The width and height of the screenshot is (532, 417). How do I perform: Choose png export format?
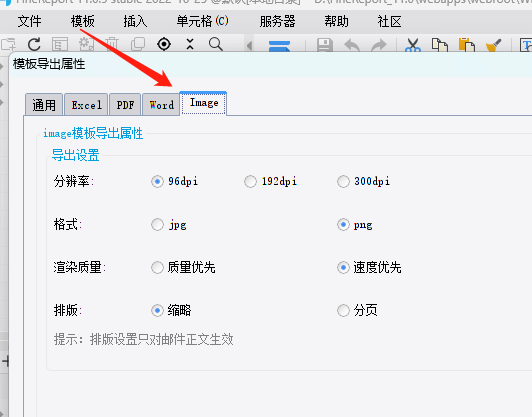(x=355, y=225)
